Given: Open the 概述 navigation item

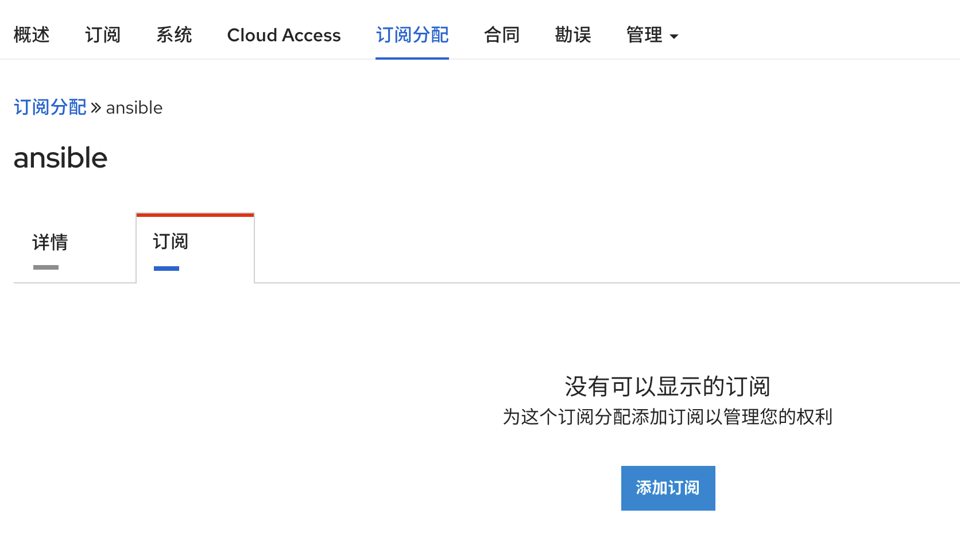Looking at the screenshot, I should (x=32, y=35).
